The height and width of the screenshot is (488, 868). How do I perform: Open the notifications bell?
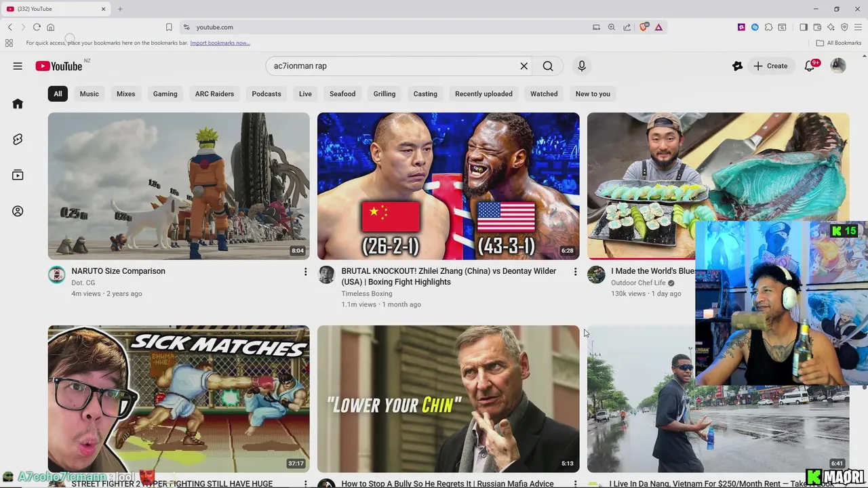coord(810,66)
